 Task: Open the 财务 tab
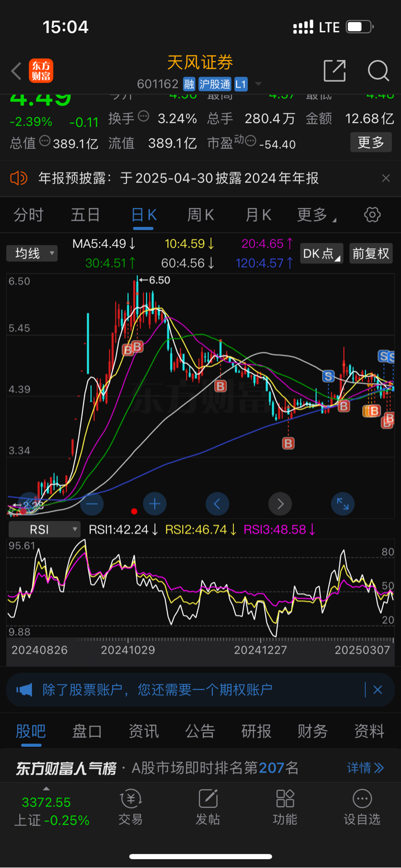point(313,731)
